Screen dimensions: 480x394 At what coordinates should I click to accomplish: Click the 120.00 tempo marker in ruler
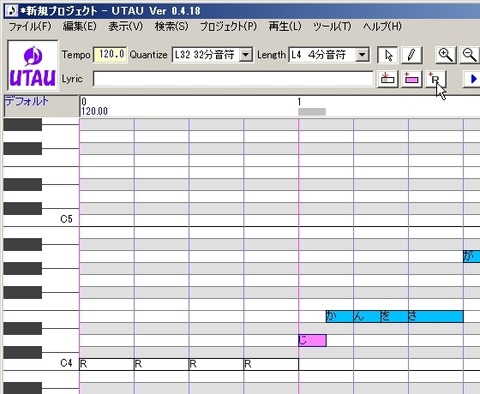95,112
